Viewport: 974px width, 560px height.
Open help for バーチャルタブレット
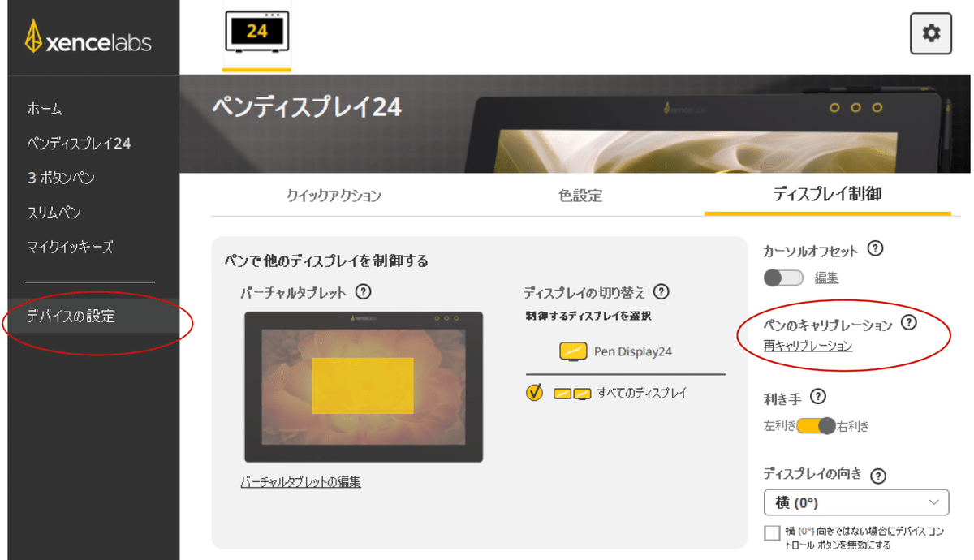pos(364,291)
